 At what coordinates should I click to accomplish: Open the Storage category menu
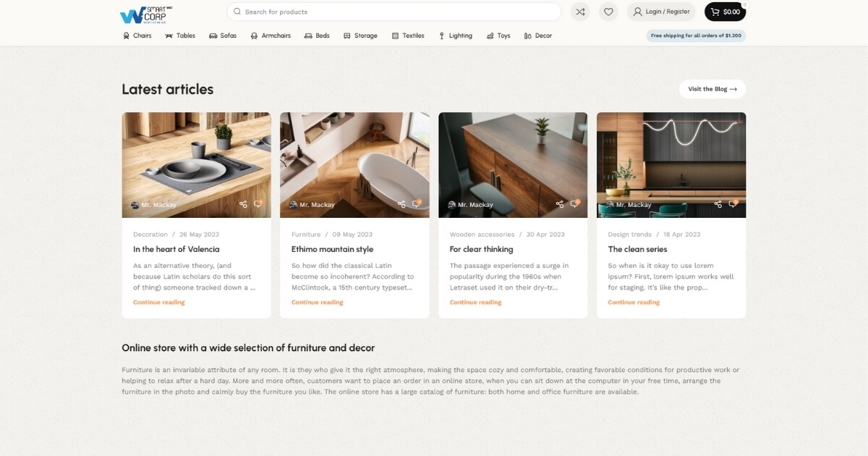(x=360, y=35)
